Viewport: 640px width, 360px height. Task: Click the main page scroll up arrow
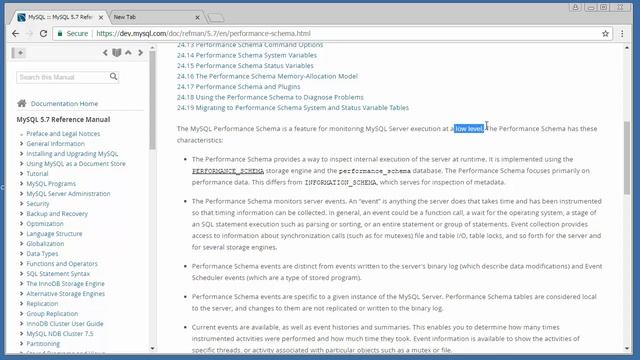point(627,48)
